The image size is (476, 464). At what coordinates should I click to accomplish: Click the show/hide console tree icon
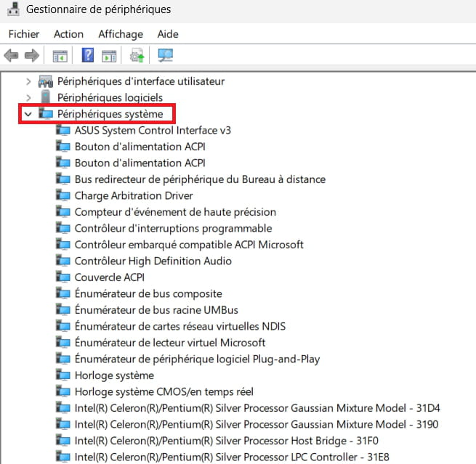click(x=60, y=55)
